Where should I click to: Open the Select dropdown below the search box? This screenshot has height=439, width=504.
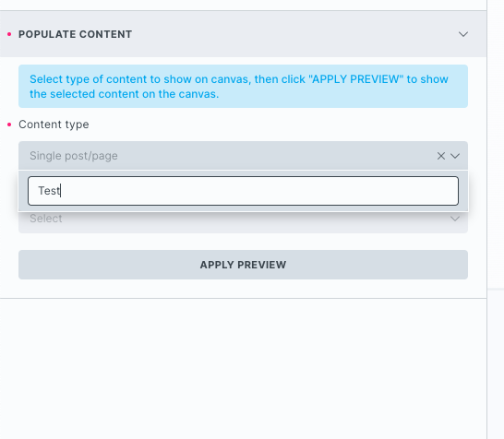[243, 221]
